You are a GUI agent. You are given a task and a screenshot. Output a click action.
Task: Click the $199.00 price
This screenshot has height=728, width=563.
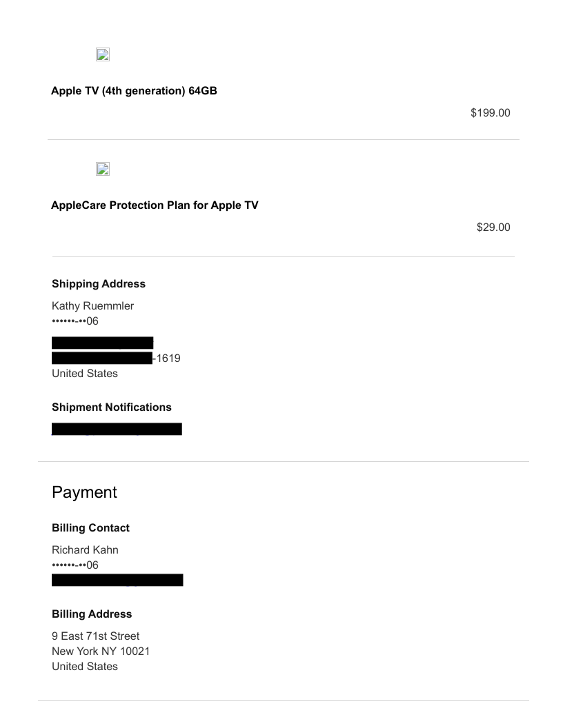490,113
